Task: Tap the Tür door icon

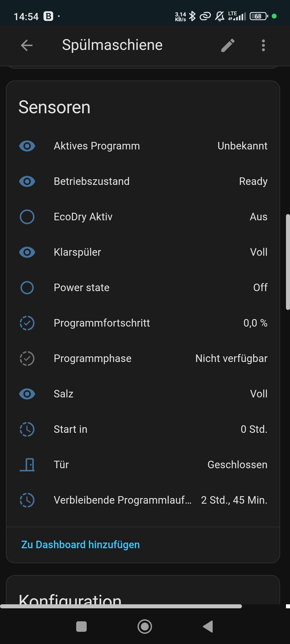Action: 27,464
